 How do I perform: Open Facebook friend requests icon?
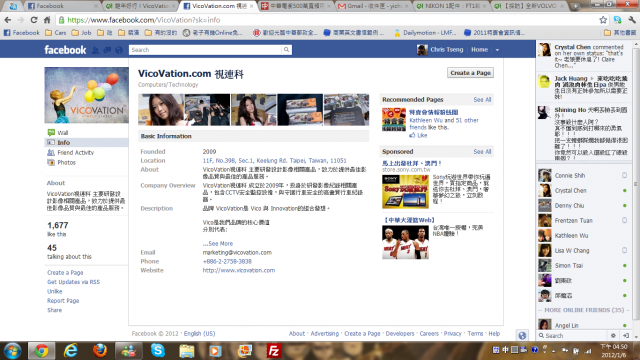click(96, 50)
